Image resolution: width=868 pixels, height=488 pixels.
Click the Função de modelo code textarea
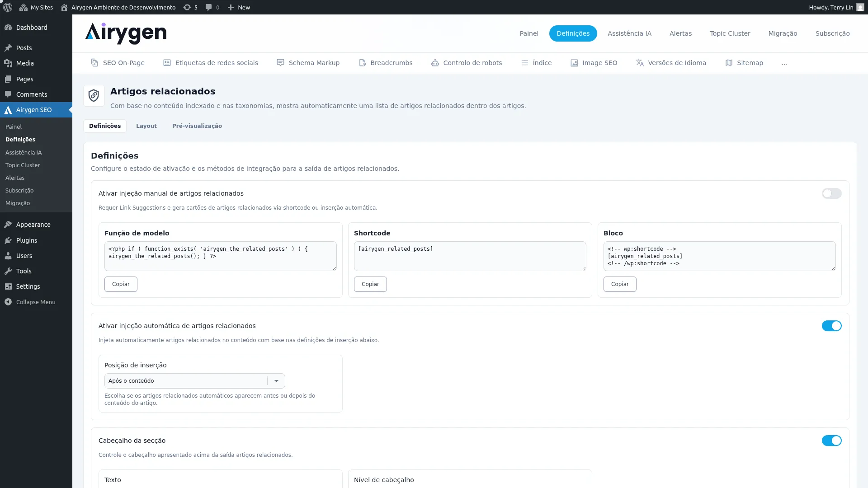coord(221,256)
